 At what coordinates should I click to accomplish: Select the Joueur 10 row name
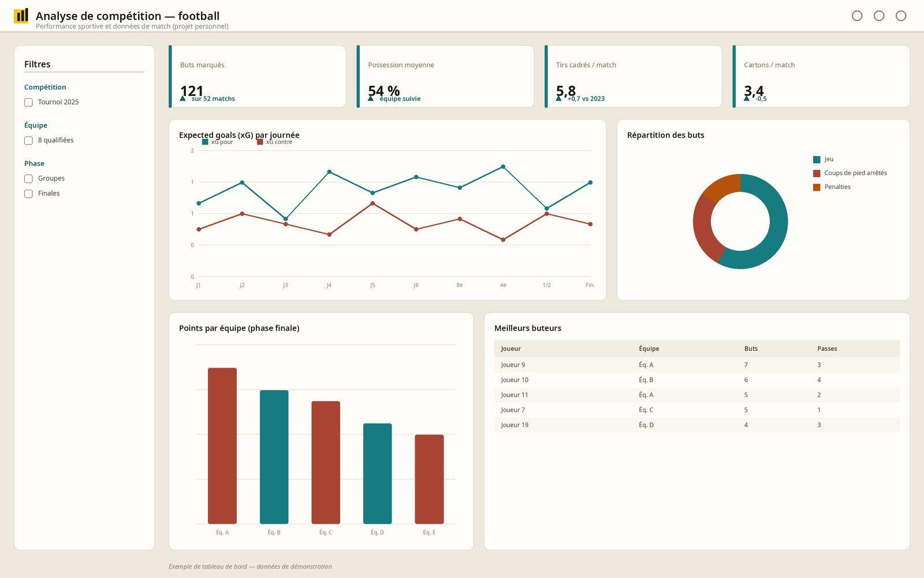[x=515, y=380]
